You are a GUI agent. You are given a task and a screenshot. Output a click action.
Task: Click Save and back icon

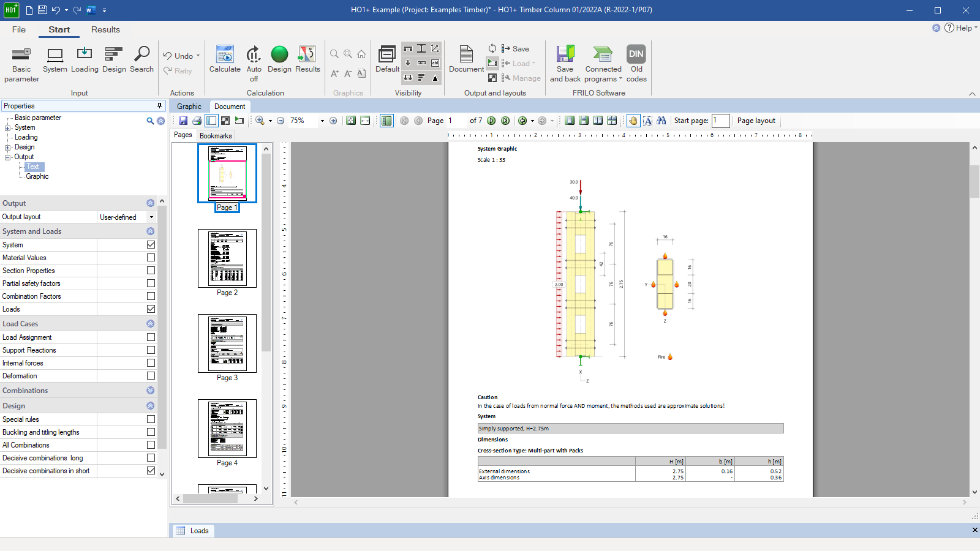[x=565, y=64]
